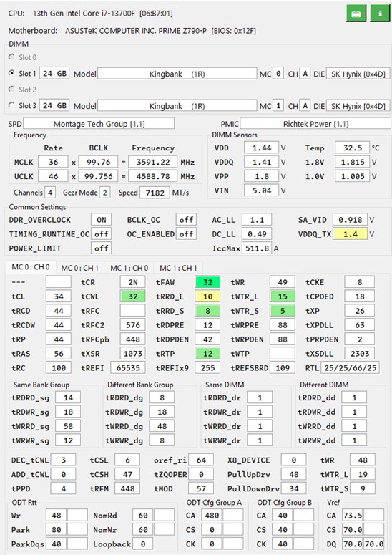Click the tRC value 100
The width and height of the screenshot is (392, 555).
click(59, 368)
